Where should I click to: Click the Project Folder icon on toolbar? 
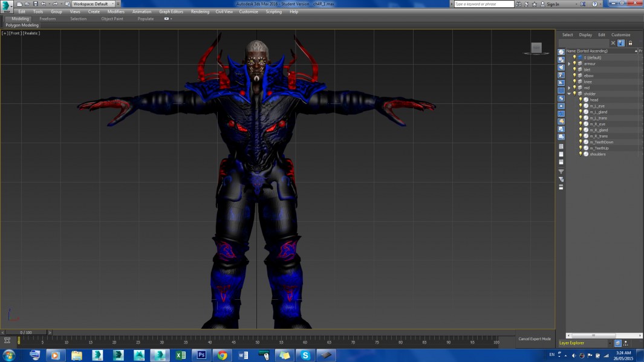point(67,4)
